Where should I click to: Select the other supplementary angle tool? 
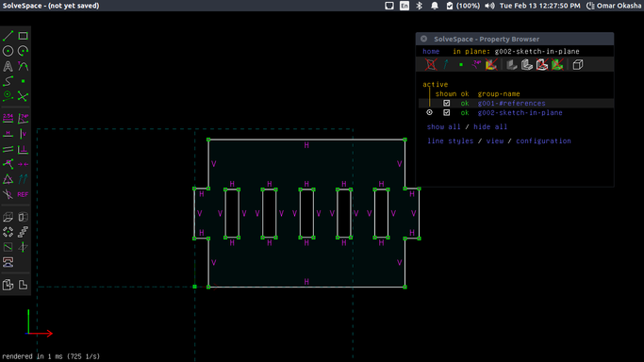[x=8, y=194]
